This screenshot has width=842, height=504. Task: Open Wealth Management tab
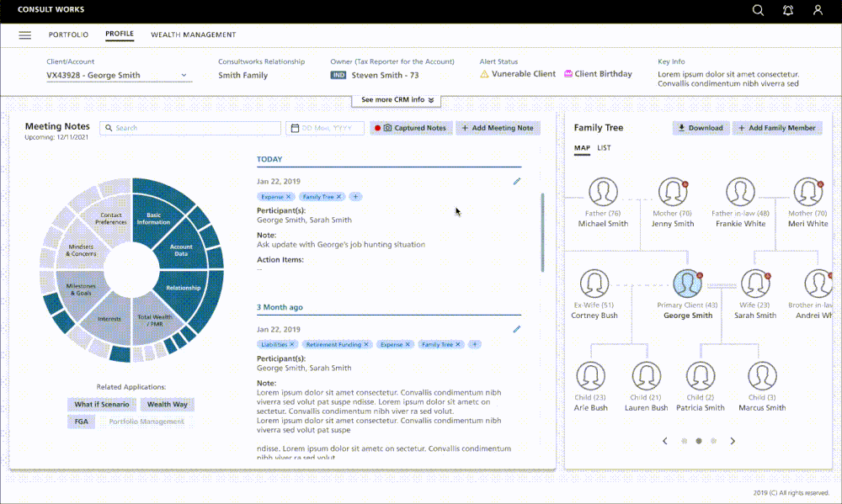(194, 34)
